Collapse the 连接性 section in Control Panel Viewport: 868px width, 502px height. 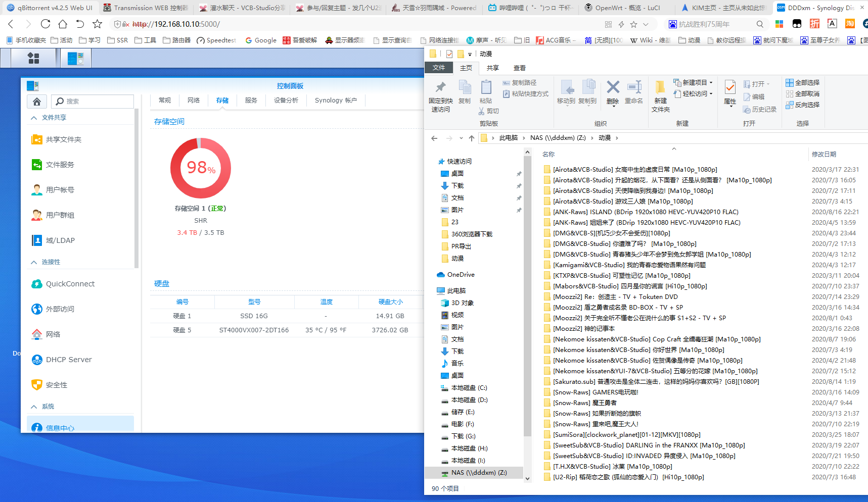pos(34,262)
